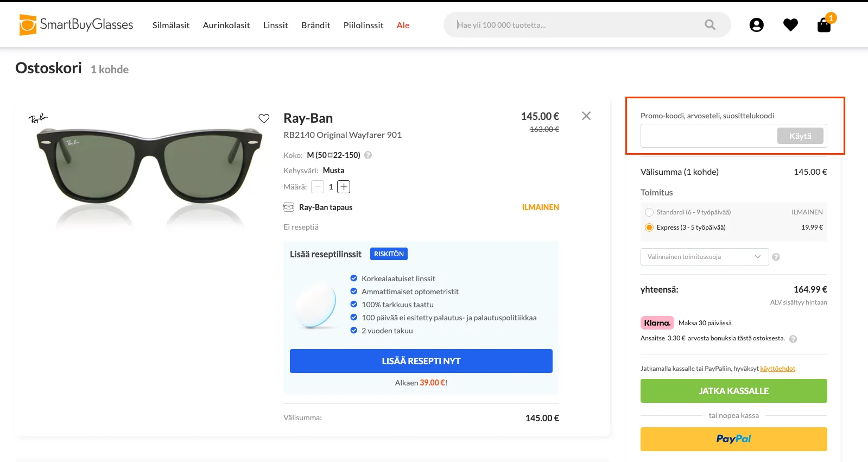Select Express (3 - 5 työpäivää) delivery
The image size is (868, 462).
(x=649, y=227)
